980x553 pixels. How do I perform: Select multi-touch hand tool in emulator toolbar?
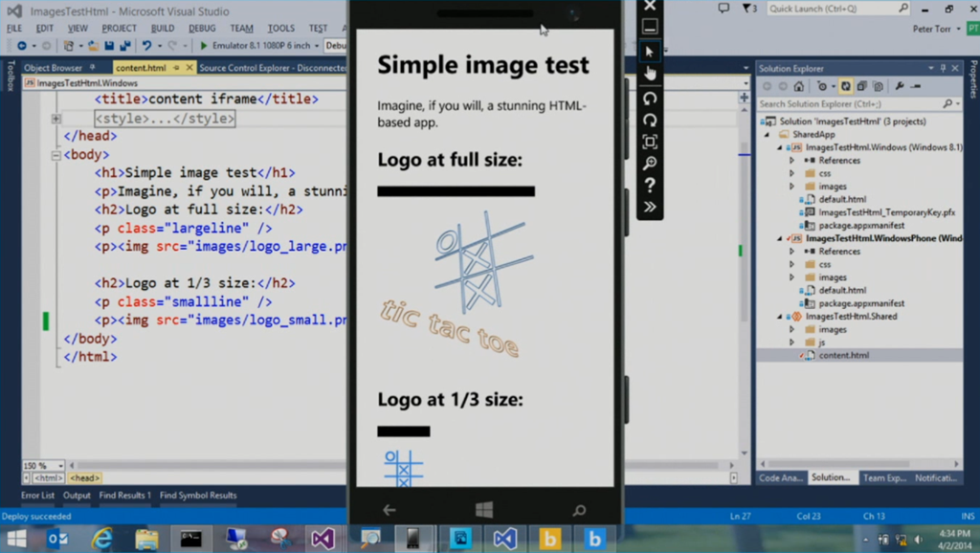650,73
